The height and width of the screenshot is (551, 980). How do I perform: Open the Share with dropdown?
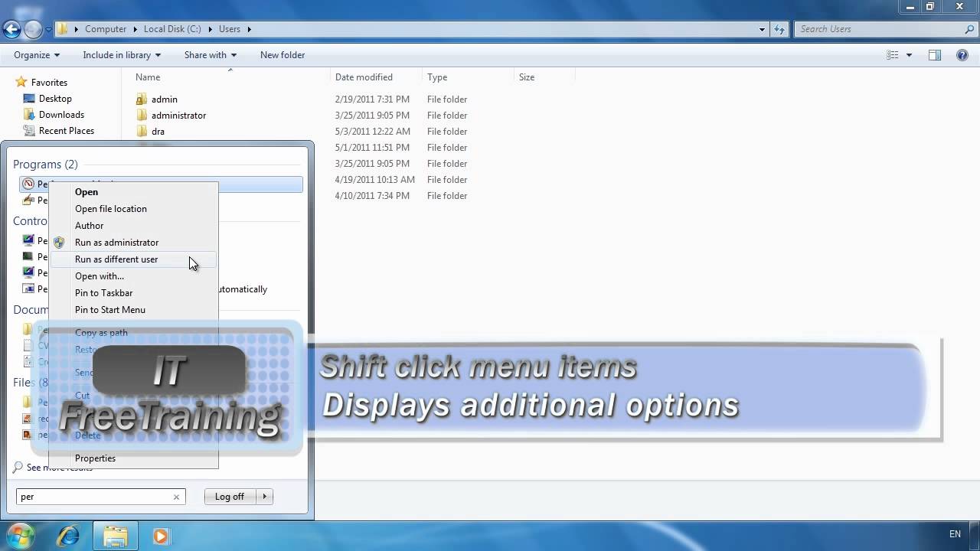coord(211,55)
